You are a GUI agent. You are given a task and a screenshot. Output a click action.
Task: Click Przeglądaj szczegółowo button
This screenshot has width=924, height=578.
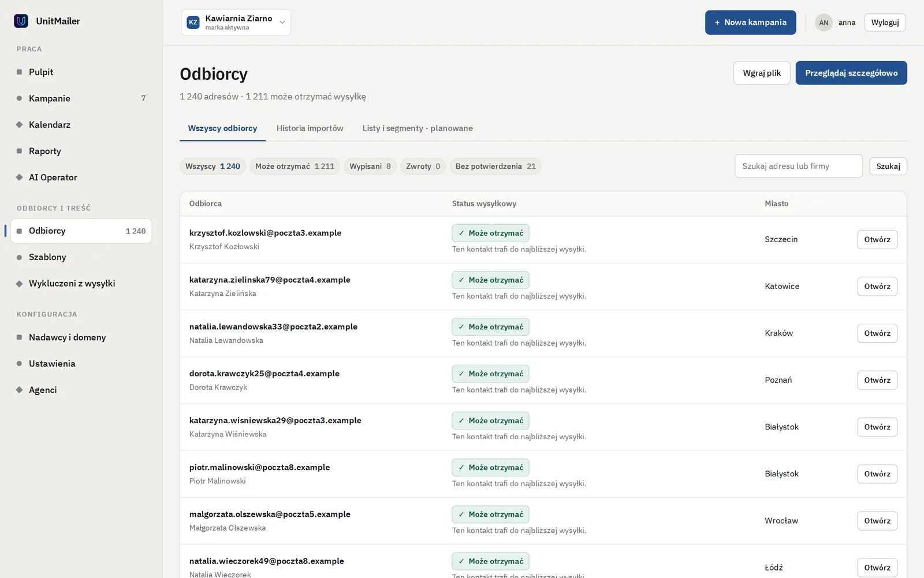851,73
